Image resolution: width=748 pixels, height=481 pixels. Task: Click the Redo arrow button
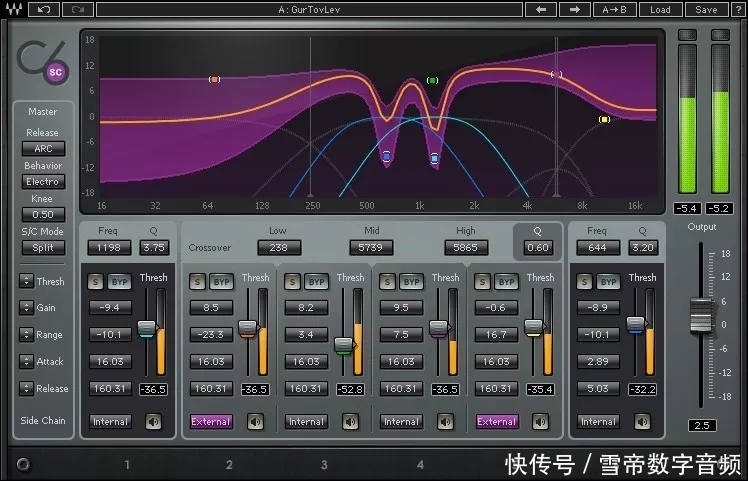coord(77,10)
